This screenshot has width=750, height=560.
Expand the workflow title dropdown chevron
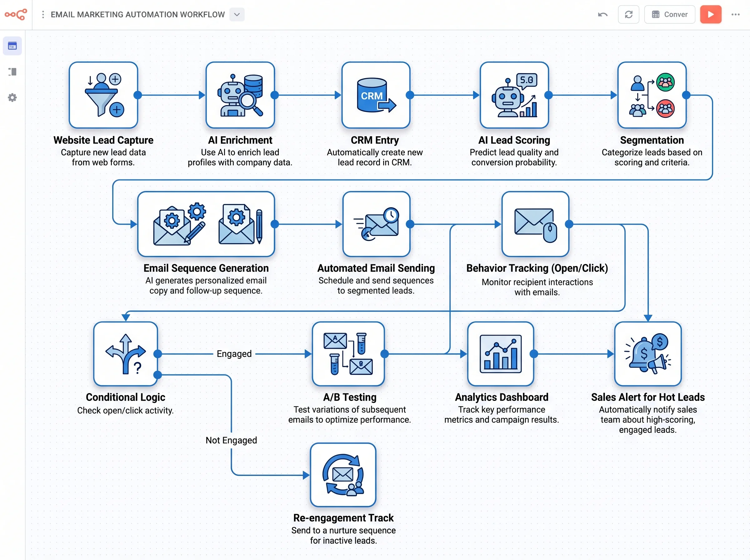click(237, 15)
